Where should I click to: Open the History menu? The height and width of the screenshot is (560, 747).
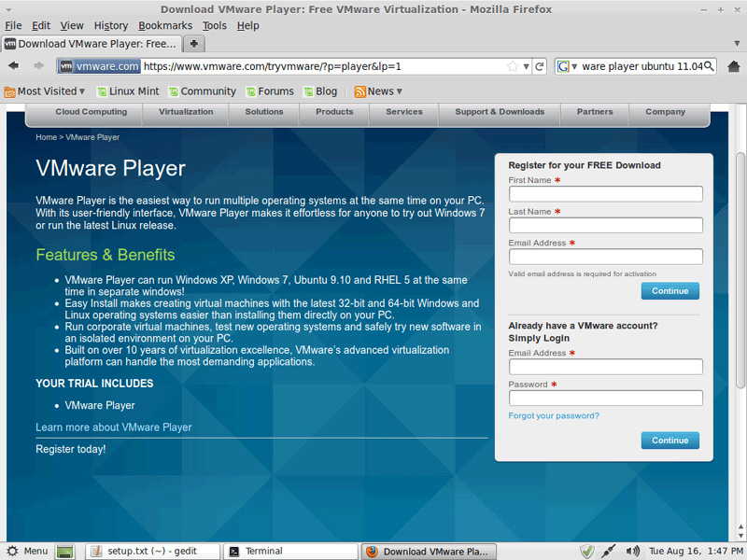pyautogui.click(x=111, y=26)
